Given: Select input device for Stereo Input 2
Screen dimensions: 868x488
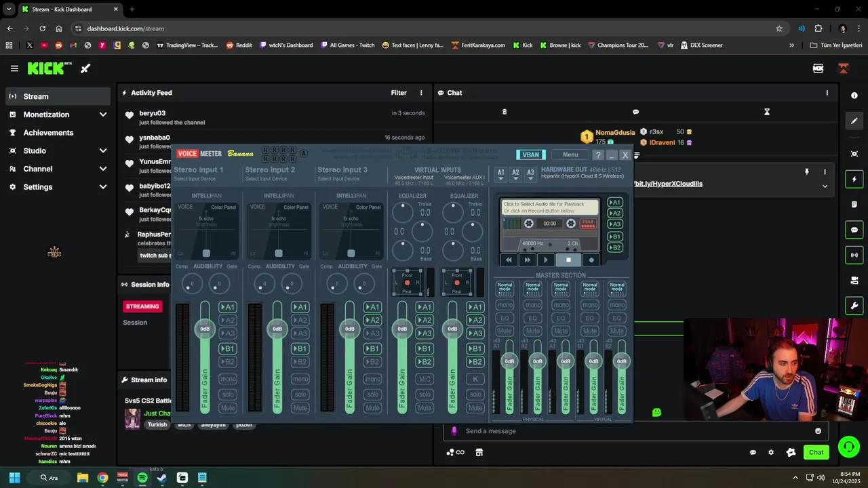Looking at the screenshot, I should pos(270,179).
